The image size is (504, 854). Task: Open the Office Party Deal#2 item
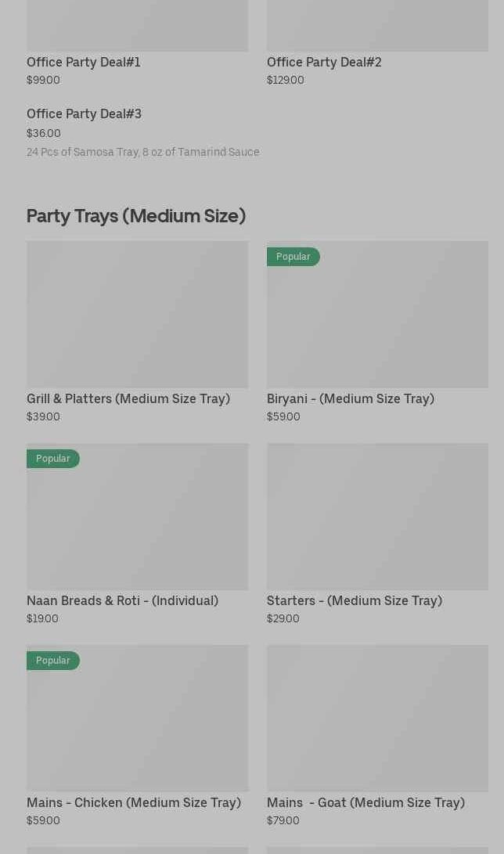[x=323, y=62]
